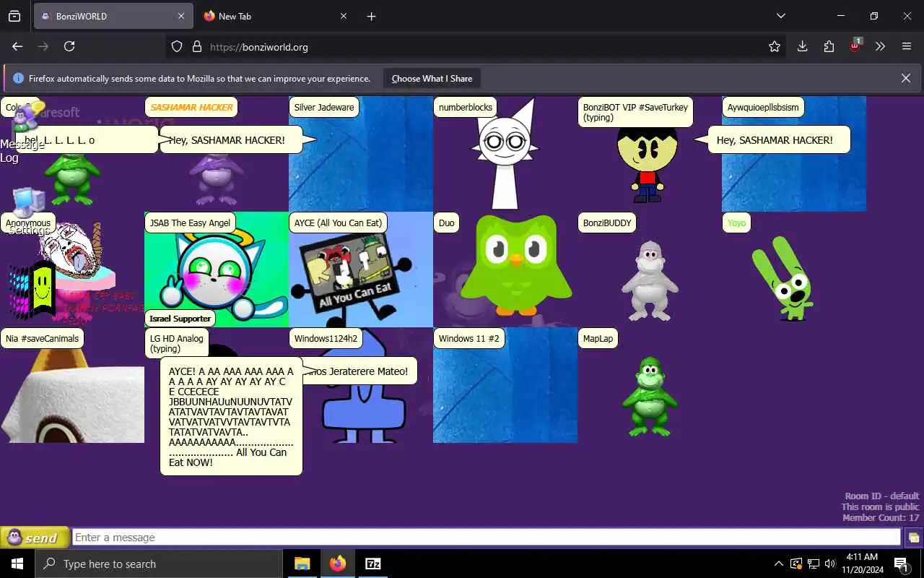
Task: Expand the list all tabs dropdown
Action: pos(780,16)
